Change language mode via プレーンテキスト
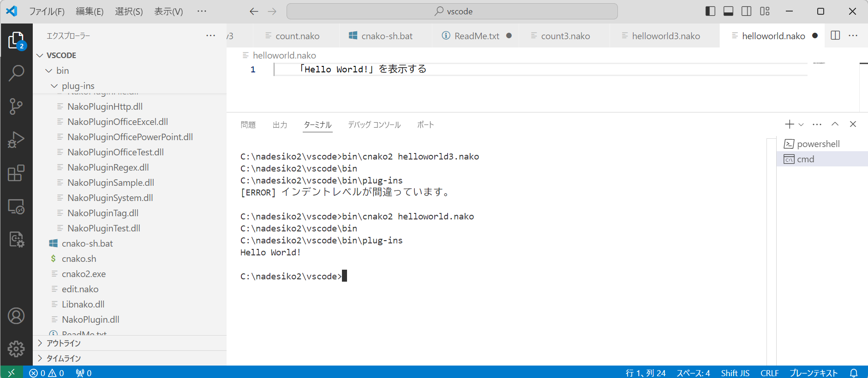 pos(814,372)
